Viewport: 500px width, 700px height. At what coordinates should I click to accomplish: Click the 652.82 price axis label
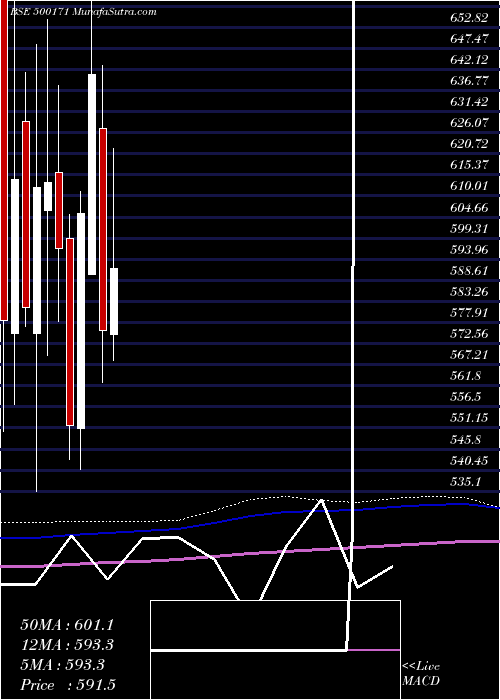469,18
